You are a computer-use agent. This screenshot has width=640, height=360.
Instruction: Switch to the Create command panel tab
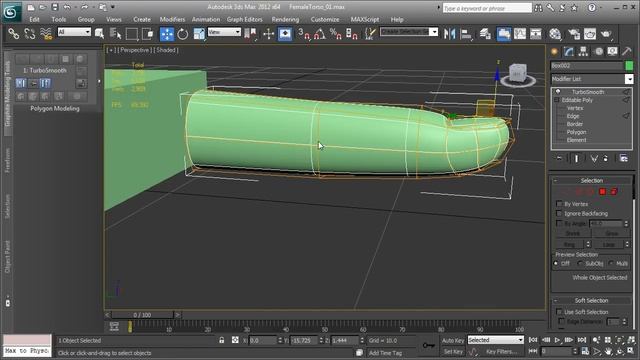click(x=554, y=51)
